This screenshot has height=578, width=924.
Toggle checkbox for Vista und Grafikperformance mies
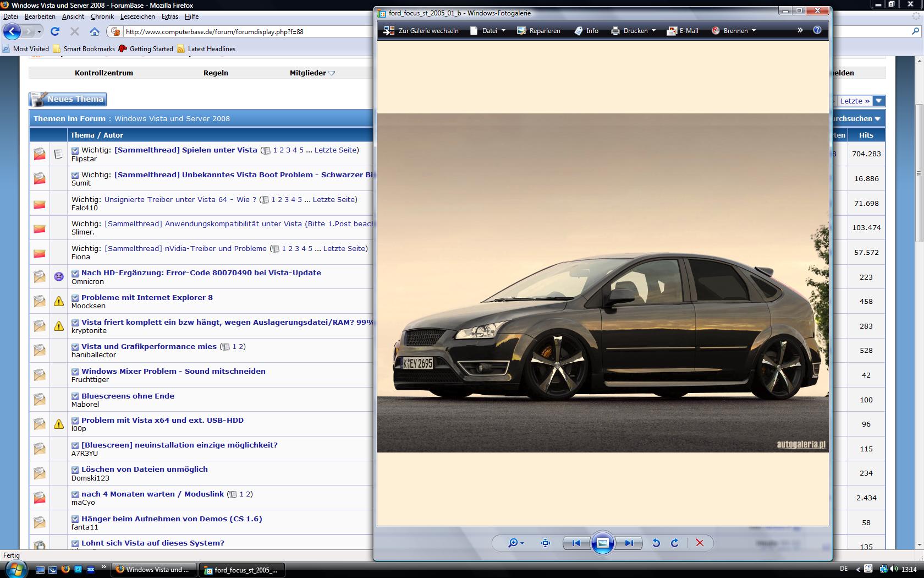tap(75, 347)
